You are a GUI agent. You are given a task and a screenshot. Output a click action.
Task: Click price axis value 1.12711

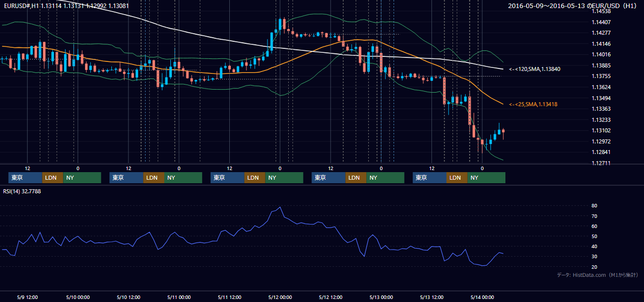(x=602, y=163)
